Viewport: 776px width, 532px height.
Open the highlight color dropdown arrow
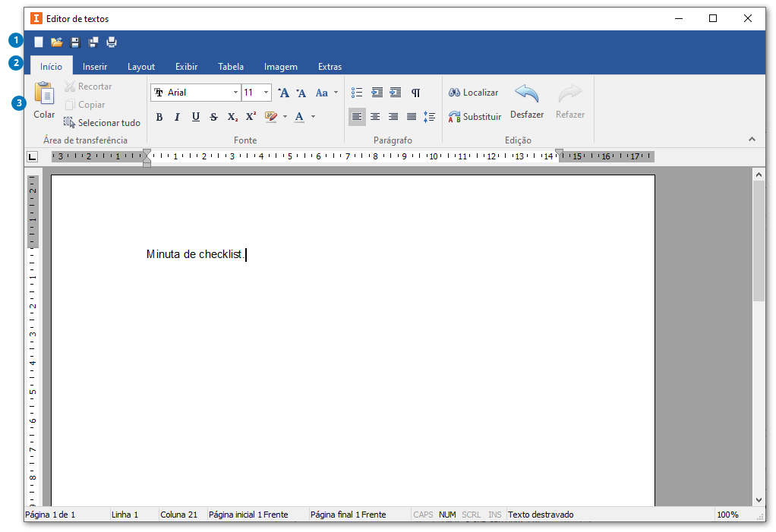tap(285, 117)
